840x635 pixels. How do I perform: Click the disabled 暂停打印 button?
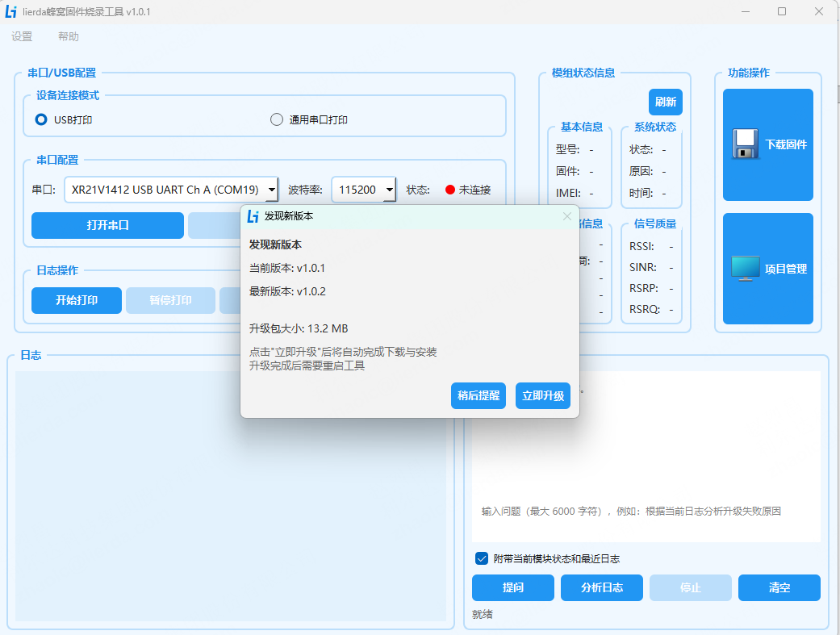tap(170, 301)
